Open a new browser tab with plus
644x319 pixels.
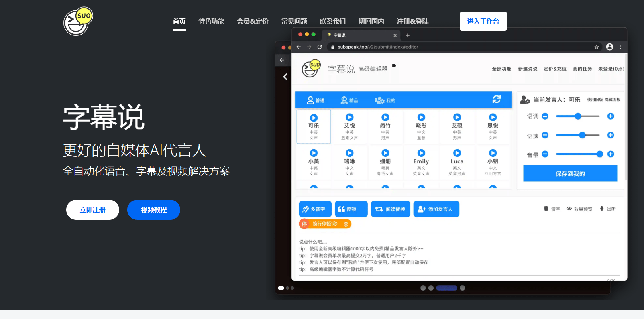coord(408,35)
